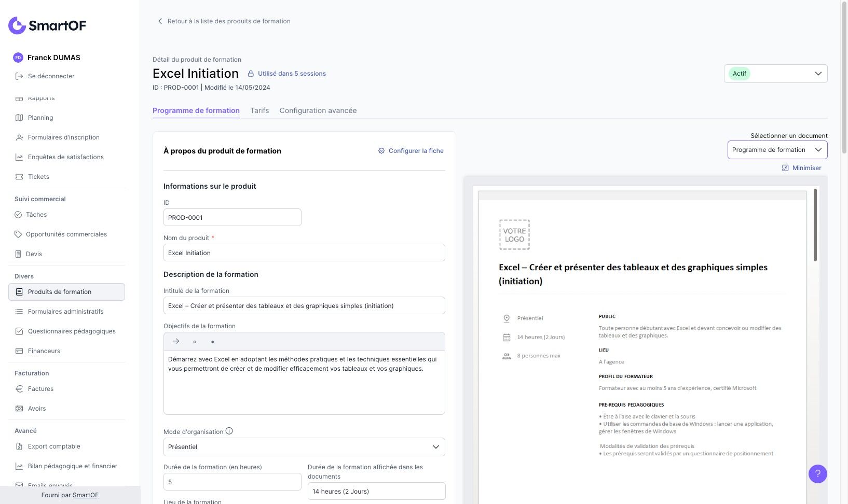This screenshot has height=504, width=848.
Task: Click '8 personnes max' in the preview
Action: [x=539, y=356]
